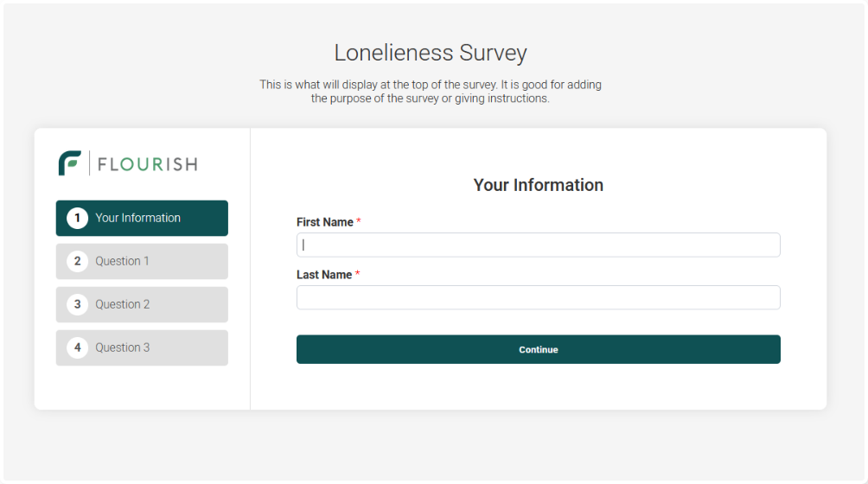Click the Lonelieness Survey title
Viewport: 868px width, 484px height.
(431, 53)
